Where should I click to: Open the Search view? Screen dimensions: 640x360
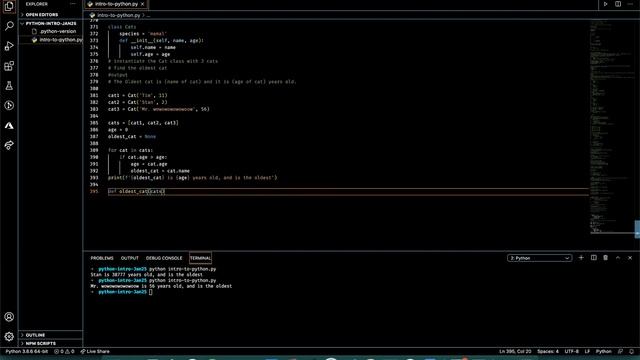click(x=9, y=26)
